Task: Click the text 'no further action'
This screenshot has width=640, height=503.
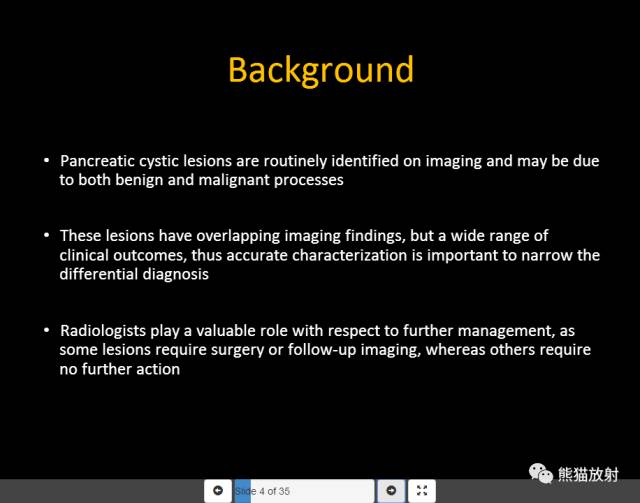Action: click(120, 369)
